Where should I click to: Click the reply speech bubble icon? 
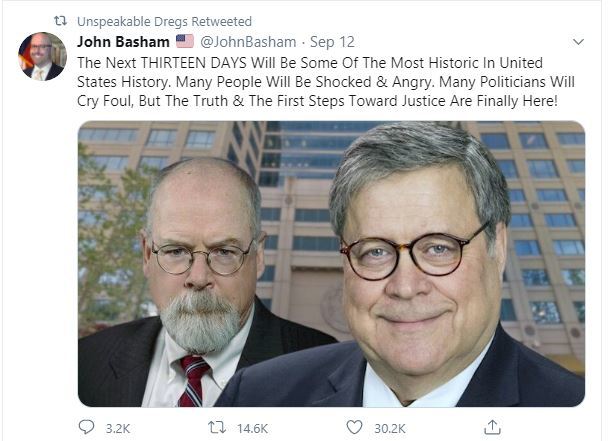click(x=86, y=427)
